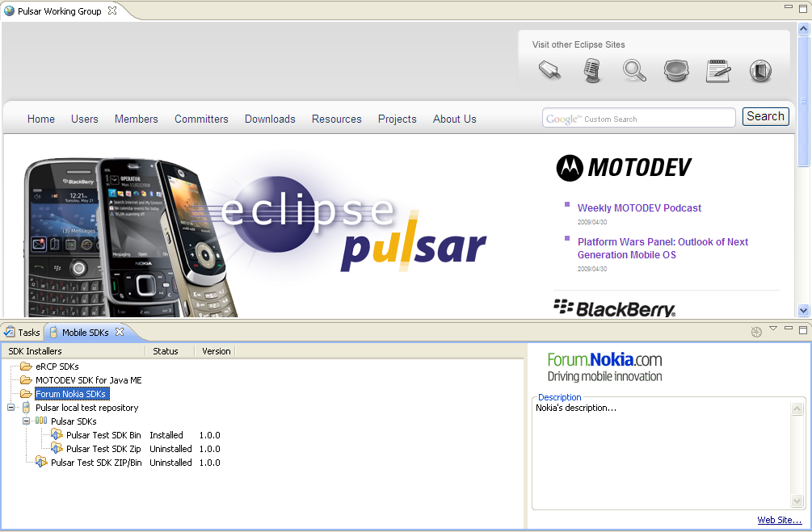Open the Platform Wars Panel link

pos(663,249)
